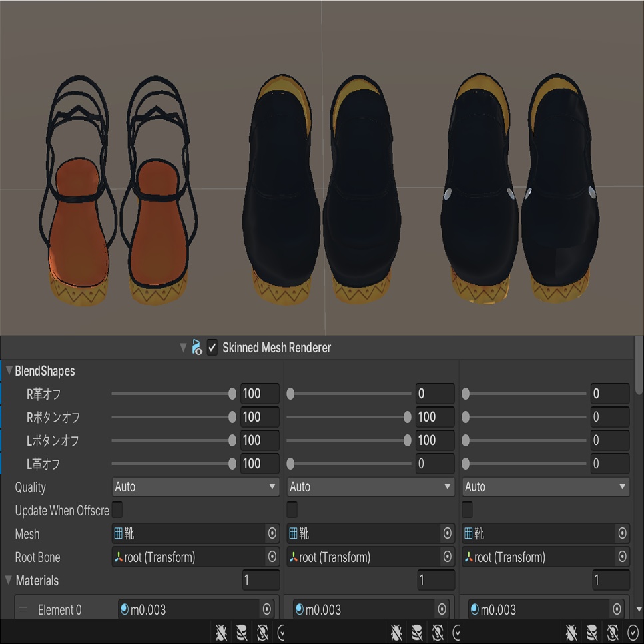Open the object picker for the first column's Mesh field
The height and width of the screenshot is (644, 644).
pos(272,533)
